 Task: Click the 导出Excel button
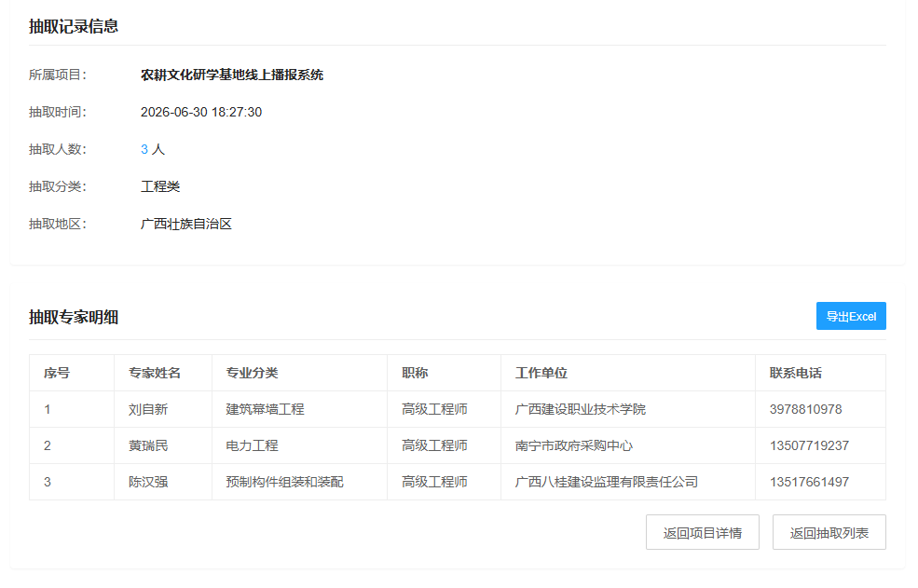click(851, 316)
